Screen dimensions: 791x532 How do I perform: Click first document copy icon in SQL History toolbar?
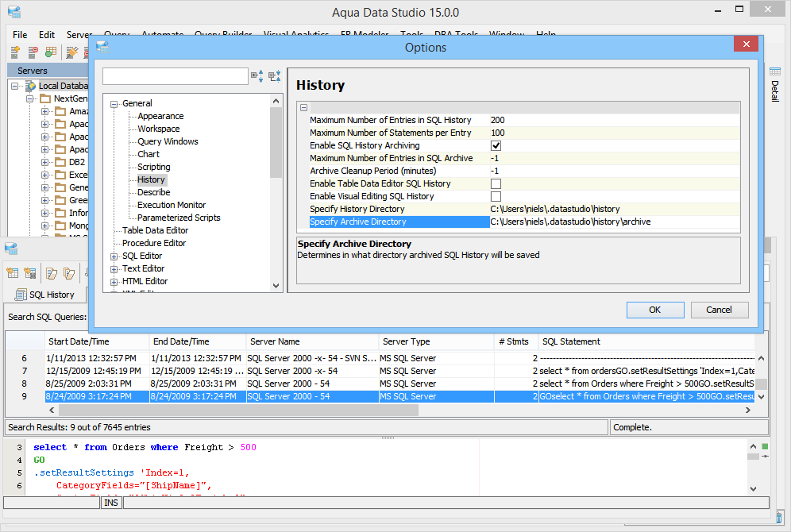click(52, 273)
